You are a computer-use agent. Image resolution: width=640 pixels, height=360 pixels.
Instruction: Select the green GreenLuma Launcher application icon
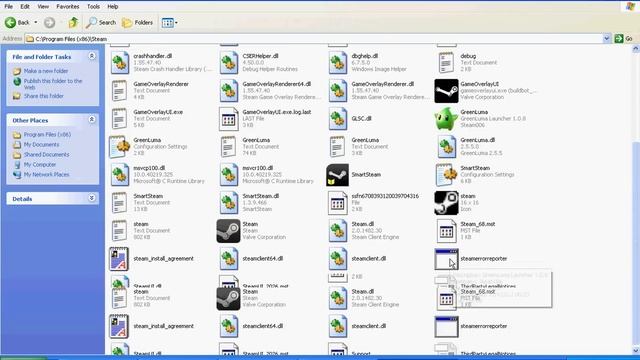[x=446, y=118]
